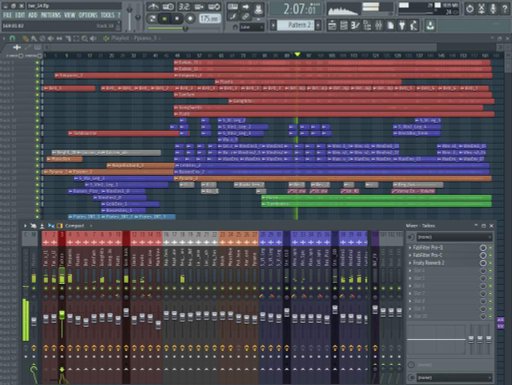The width and height of the screenshot is (512, 385).
Task: Open the Pattern 2 selector dropdown
Action: (296, 25)
